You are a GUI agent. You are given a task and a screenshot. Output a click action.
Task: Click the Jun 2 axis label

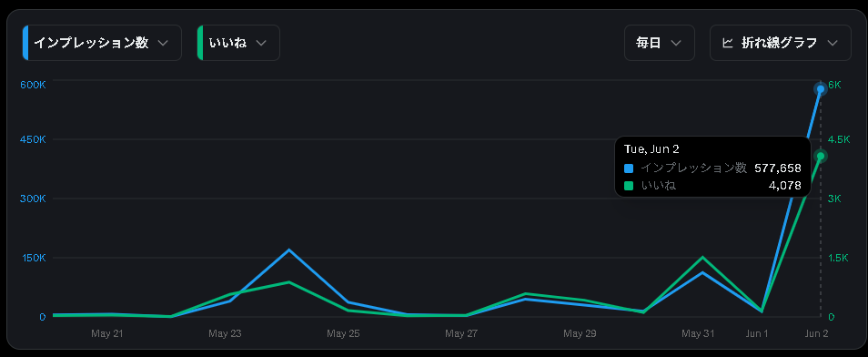pyautogui.click(x=816, y=333)
